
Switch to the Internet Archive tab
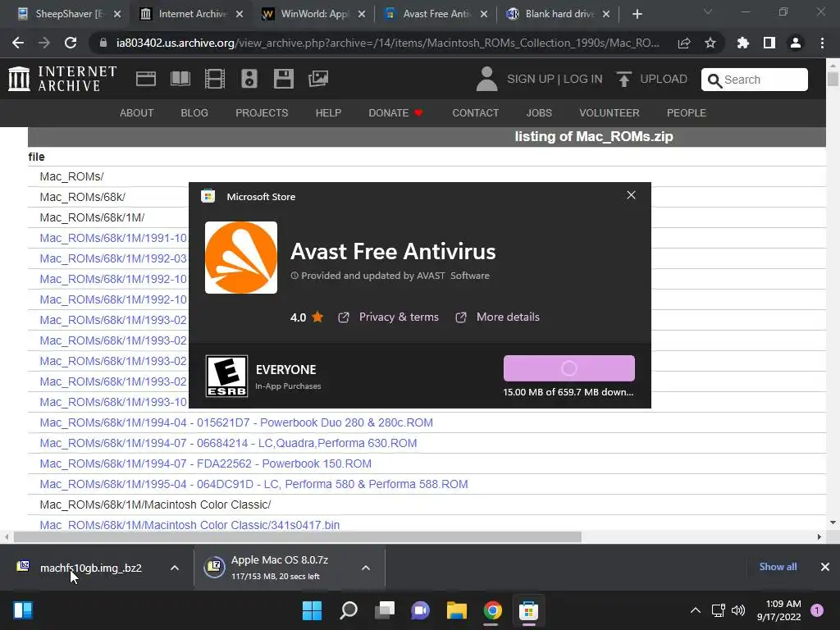pos(192,14)
